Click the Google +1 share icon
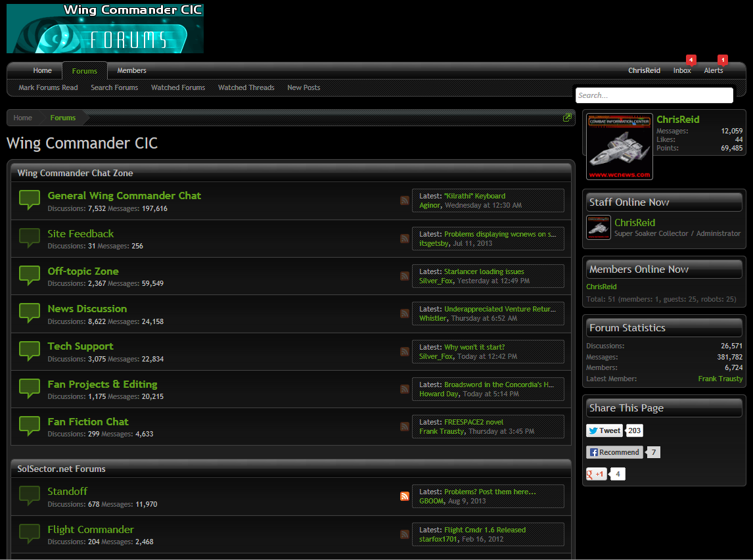 pyautogui.click(x=597, y=474)
